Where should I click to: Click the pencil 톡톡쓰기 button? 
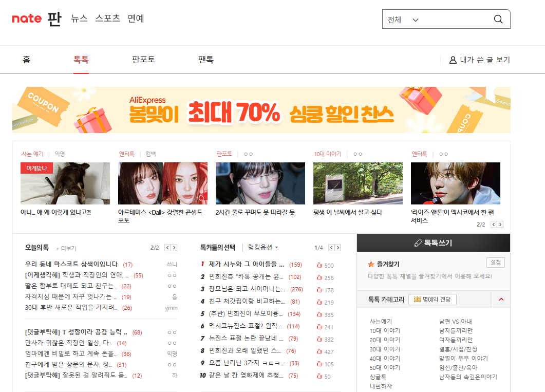coord(434,243)
